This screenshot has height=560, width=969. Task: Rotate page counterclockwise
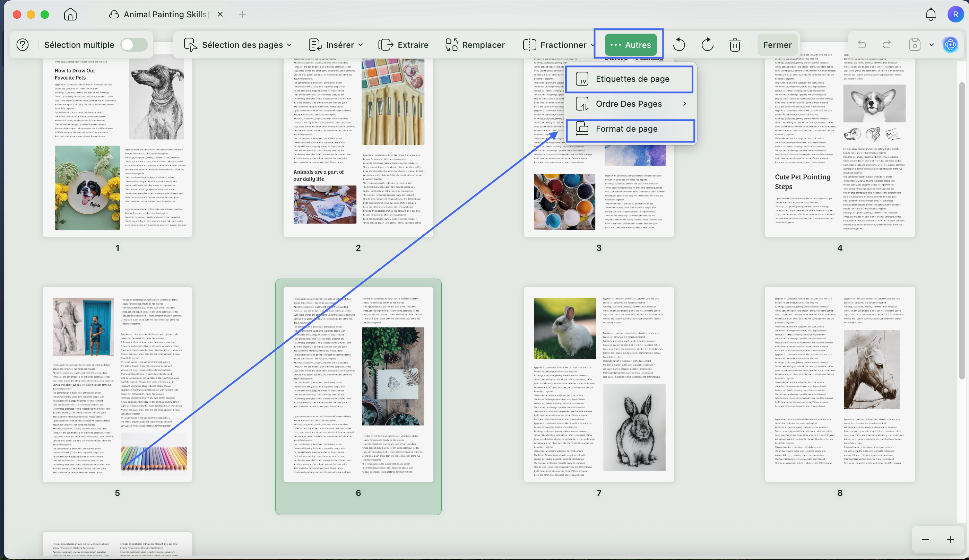click(x=679, y=45)
